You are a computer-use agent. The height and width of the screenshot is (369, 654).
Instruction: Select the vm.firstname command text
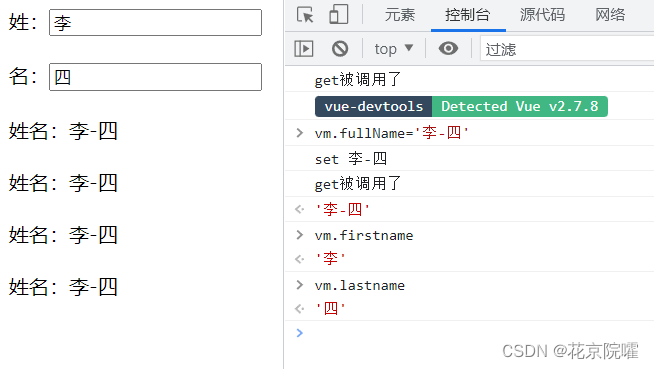coord(364,235)
